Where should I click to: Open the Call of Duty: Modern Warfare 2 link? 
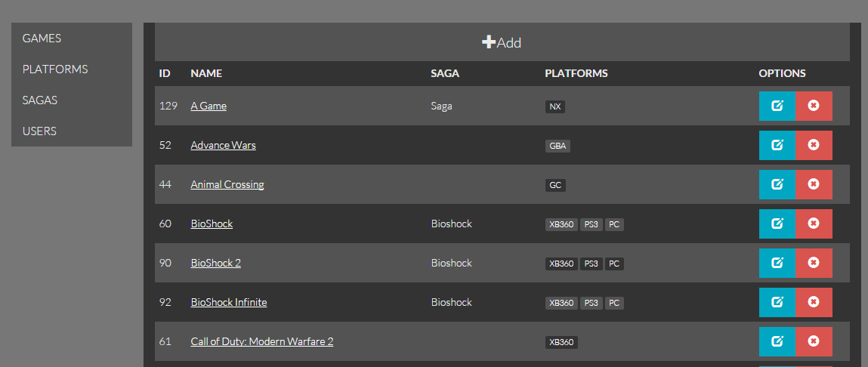point(261,341)
